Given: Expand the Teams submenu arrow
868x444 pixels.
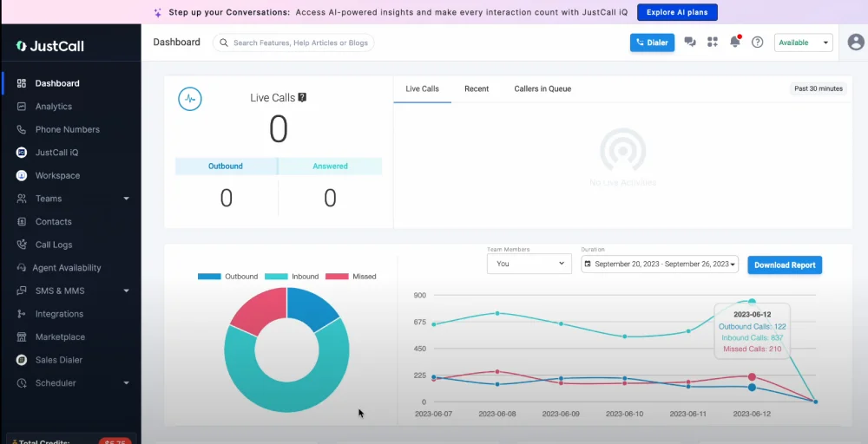Looking at the screenshot, I should tap(126, 199).
